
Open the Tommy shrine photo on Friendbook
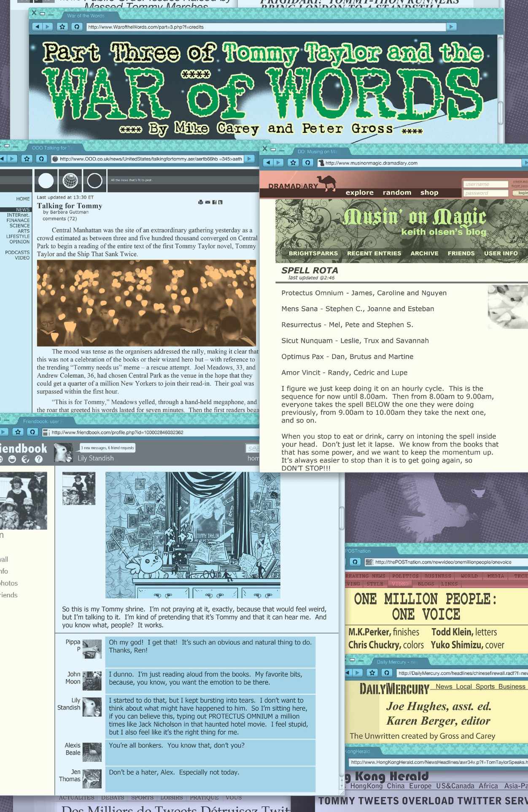(193, 535)
